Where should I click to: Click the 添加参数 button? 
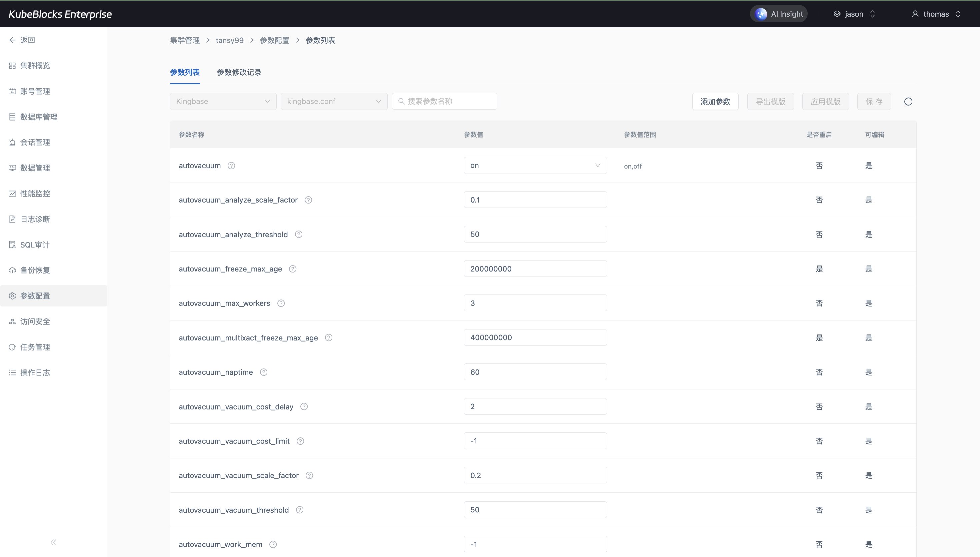(715, 101)
